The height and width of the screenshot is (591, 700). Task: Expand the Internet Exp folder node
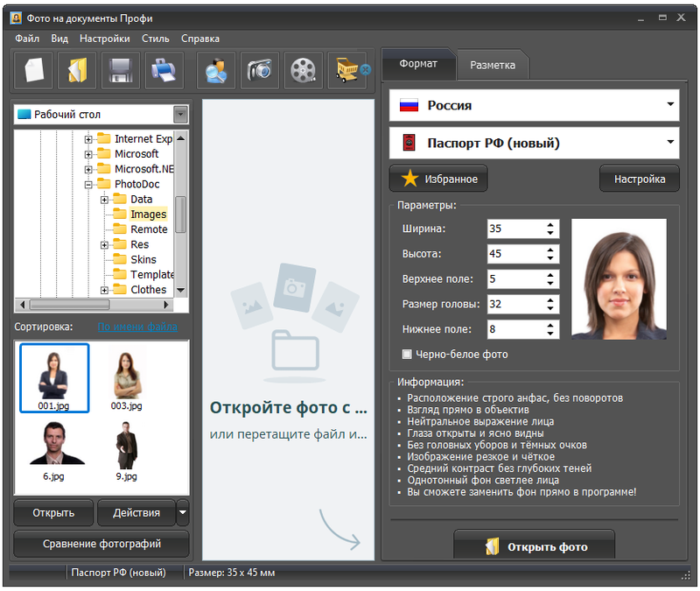pos(88,139)
